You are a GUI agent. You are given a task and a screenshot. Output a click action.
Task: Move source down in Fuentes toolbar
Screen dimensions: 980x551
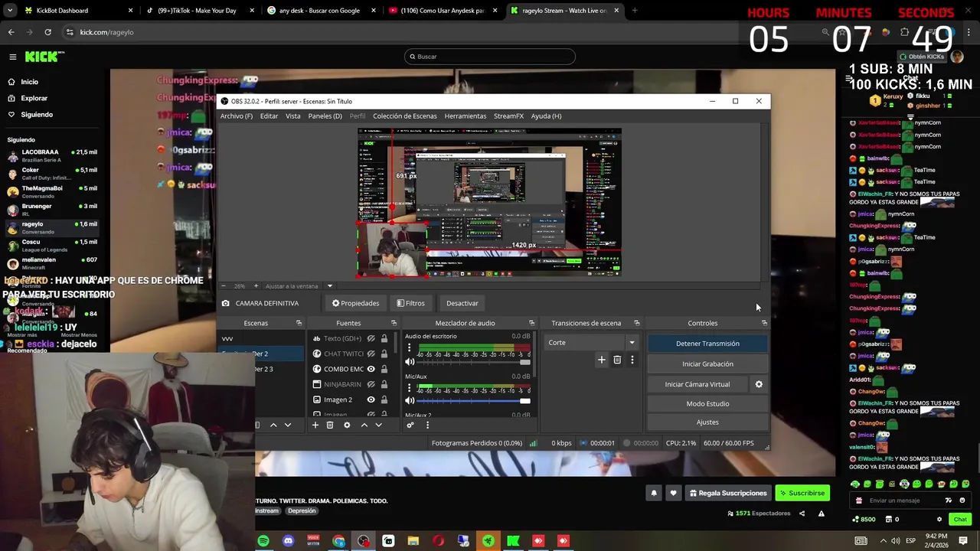(378, 425)
